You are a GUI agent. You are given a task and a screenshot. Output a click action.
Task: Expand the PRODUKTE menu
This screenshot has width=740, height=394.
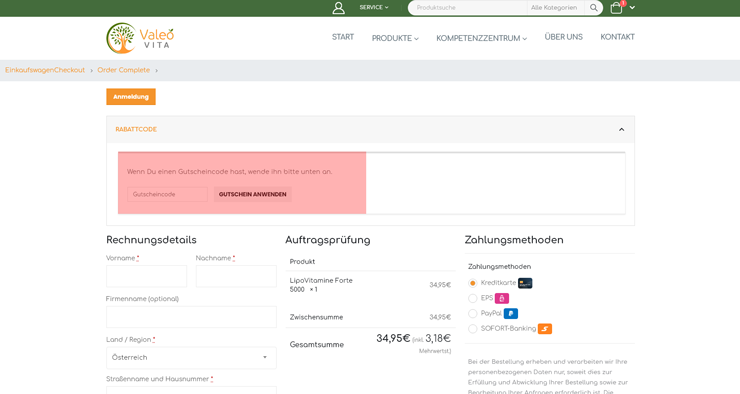[395, 38]
